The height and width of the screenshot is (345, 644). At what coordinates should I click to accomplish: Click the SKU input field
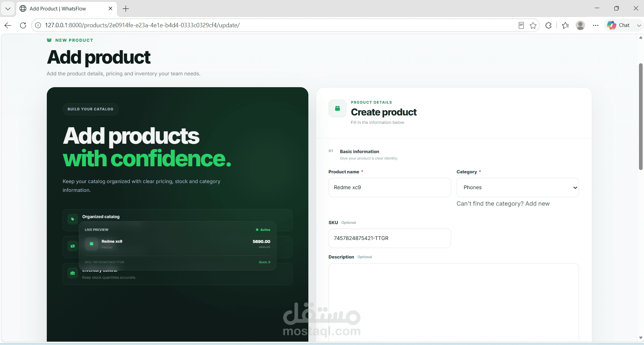click(389, 238)
